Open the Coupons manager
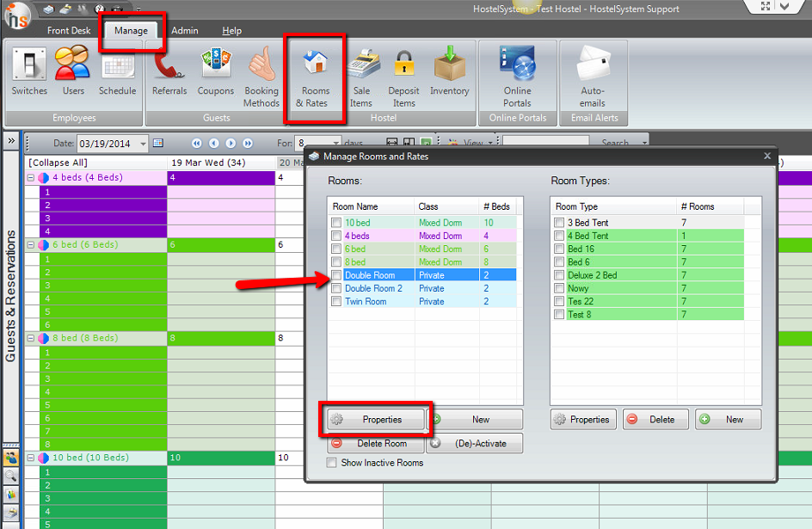812x529 pixels. [215, 71]
